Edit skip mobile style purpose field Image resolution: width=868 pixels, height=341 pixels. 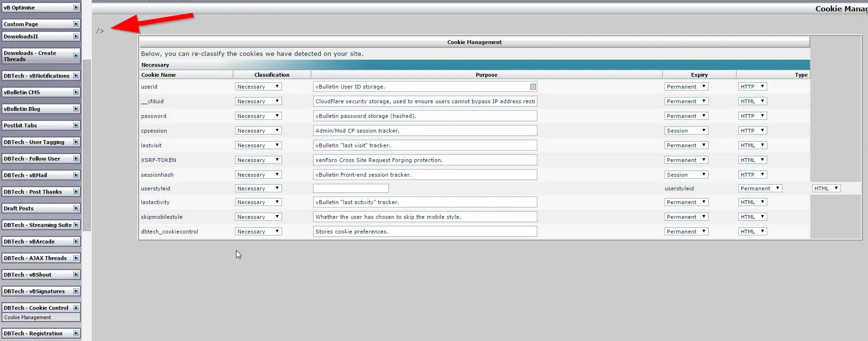[x=425, y=217]
